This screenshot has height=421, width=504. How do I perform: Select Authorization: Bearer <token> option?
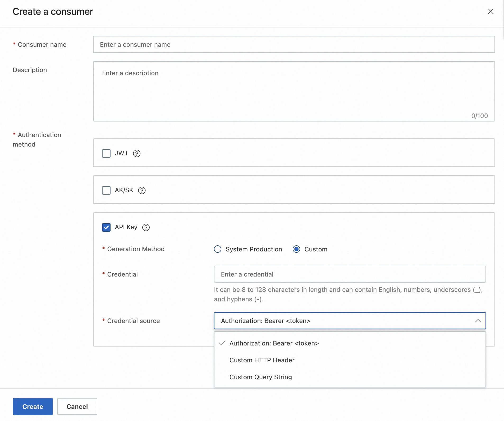point(274,343)
